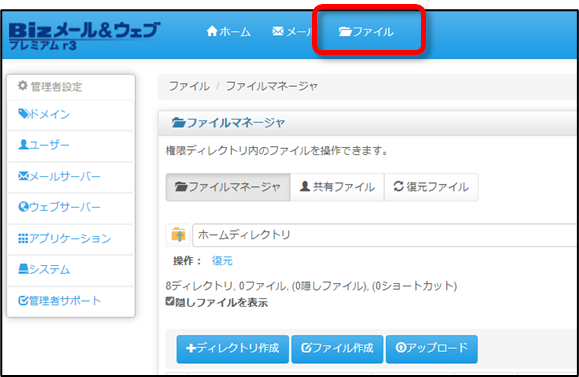Open ドメイン tag icon in sidebar
Screen dimensions: 579x377
pos(44,114)
